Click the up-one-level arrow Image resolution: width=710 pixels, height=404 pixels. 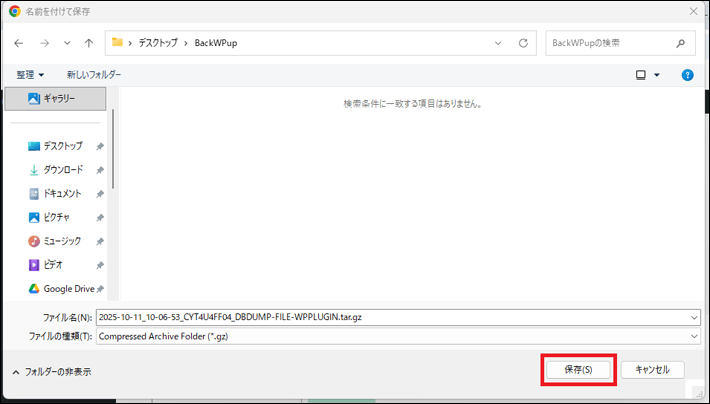[x=89, y=43]
